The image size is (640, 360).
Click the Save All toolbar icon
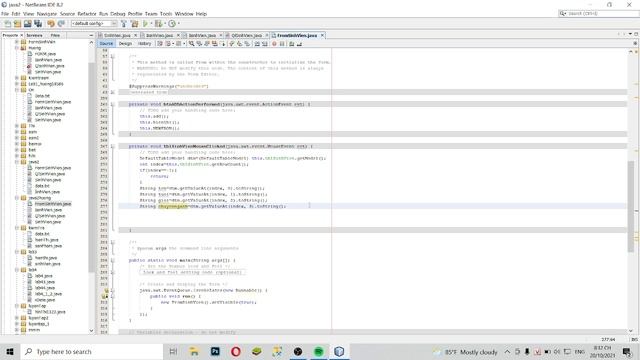pos(38,24)
